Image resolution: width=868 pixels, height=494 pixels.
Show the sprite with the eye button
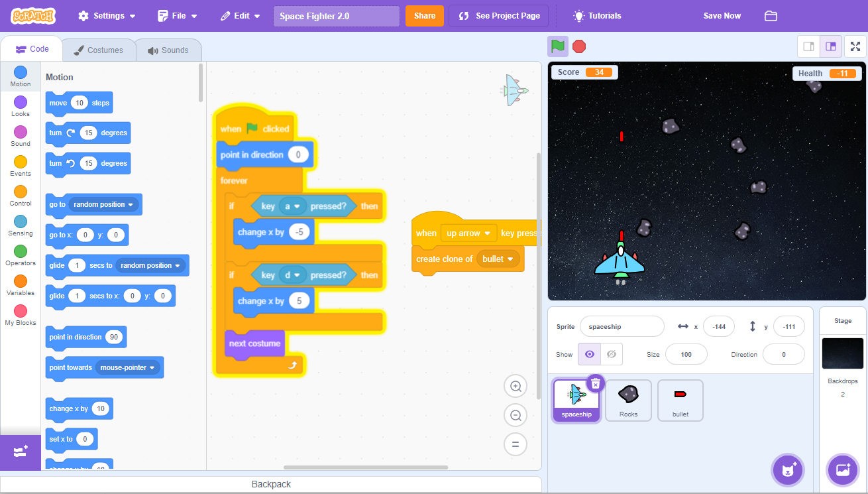point(589,354)
